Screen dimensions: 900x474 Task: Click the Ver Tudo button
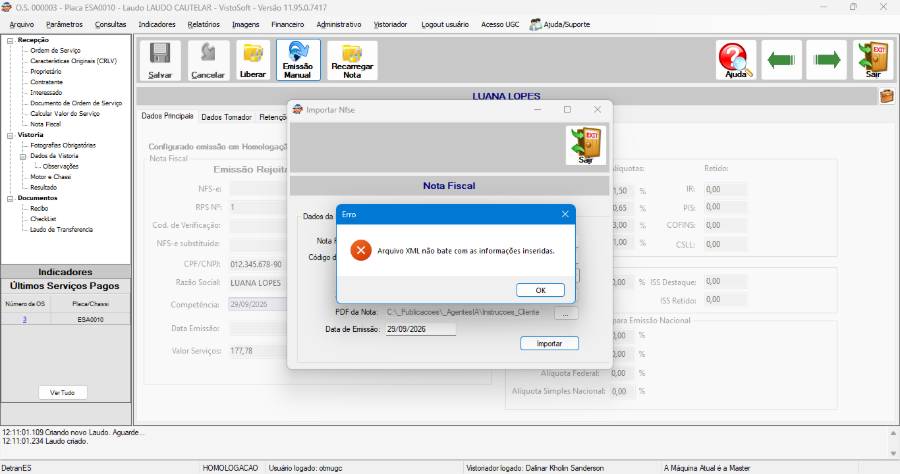pos(63,393)
